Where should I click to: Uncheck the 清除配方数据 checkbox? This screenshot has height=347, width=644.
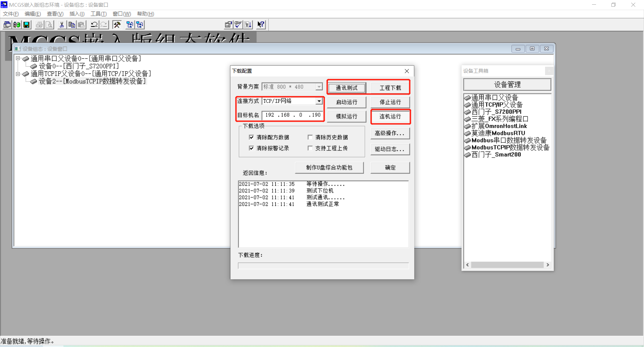coord(251,137)
